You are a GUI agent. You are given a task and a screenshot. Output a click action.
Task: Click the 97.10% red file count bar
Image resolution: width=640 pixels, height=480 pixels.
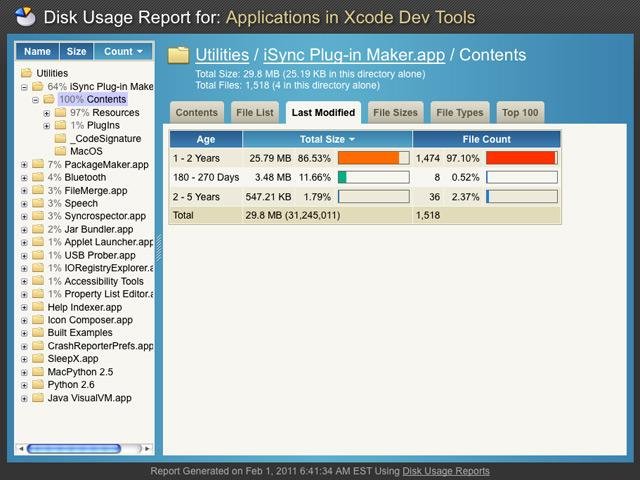522,158
